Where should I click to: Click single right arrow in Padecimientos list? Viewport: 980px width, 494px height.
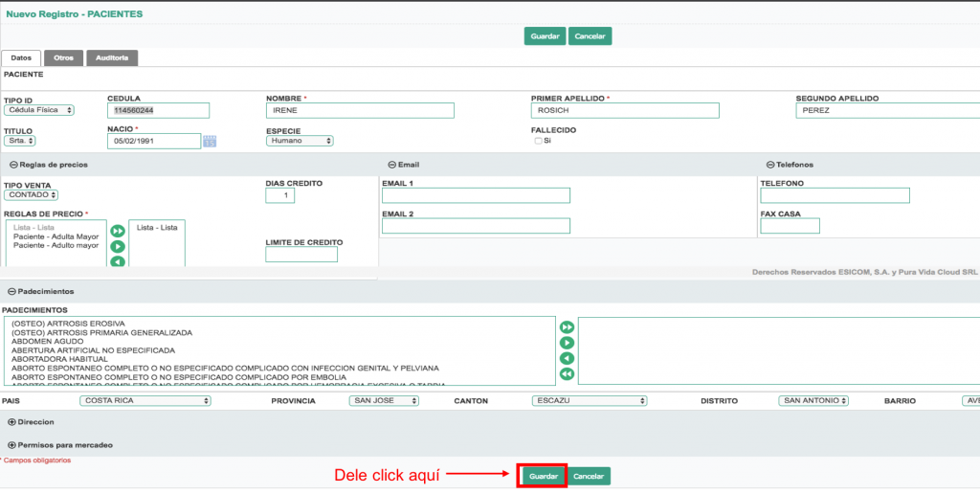click(567, 343)
